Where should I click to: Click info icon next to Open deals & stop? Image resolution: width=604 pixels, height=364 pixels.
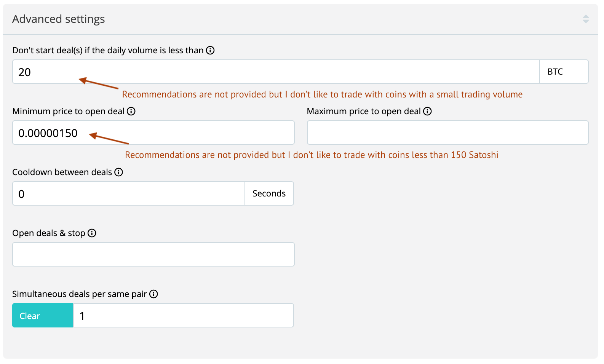92,233
